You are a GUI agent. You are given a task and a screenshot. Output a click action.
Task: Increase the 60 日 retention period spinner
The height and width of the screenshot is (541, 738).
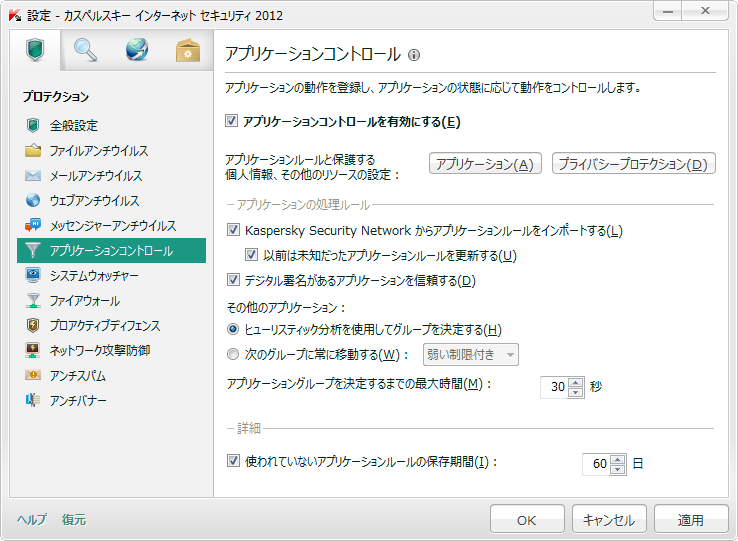pyautogui.click(x=618, y=460)
